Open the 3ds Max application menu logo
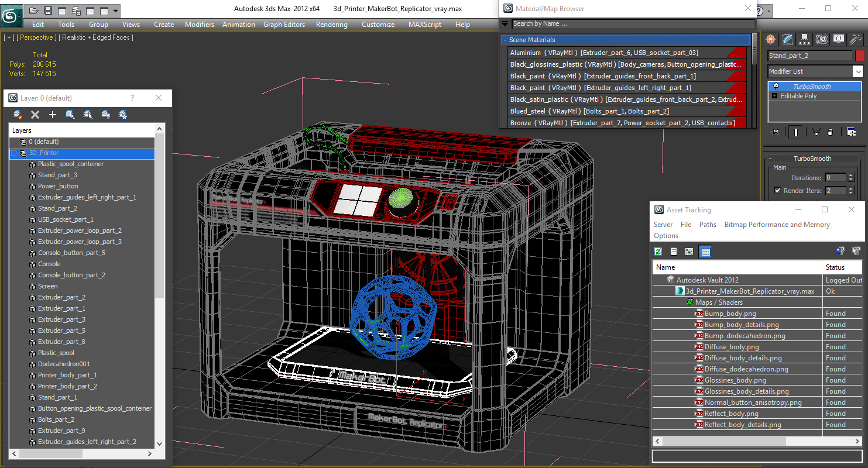This screenshot has width=868, height=468. pyautogui.click(x=11, y=15)
